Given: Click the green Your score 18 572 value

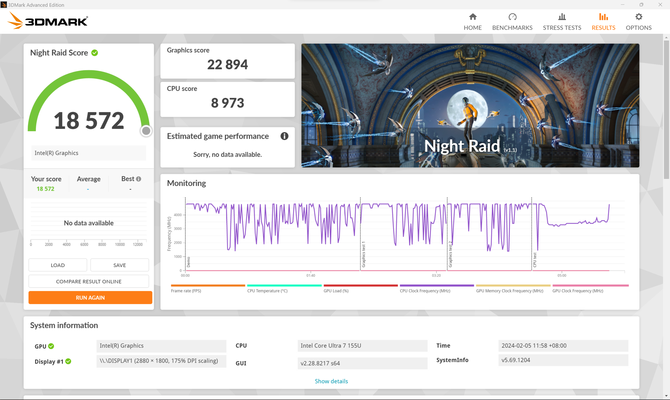Looking at the screenshot, I should pos(45,189).
